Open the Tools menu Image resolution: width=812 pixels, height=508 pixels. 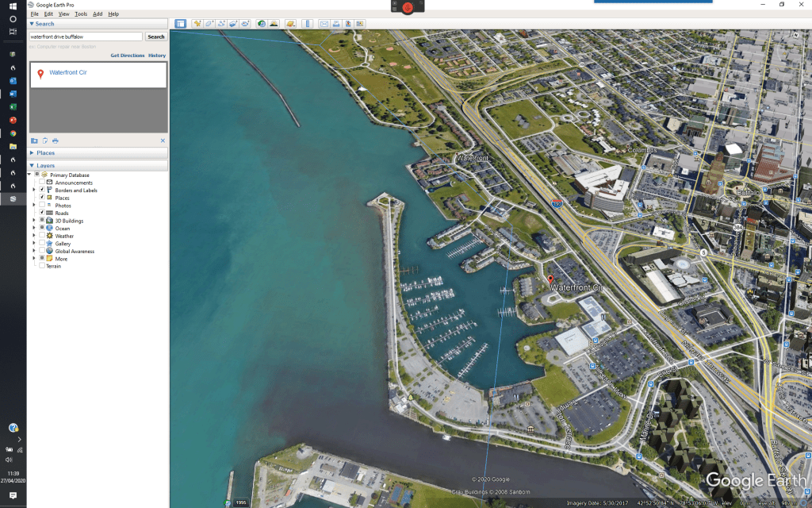[x=81, y=14]
